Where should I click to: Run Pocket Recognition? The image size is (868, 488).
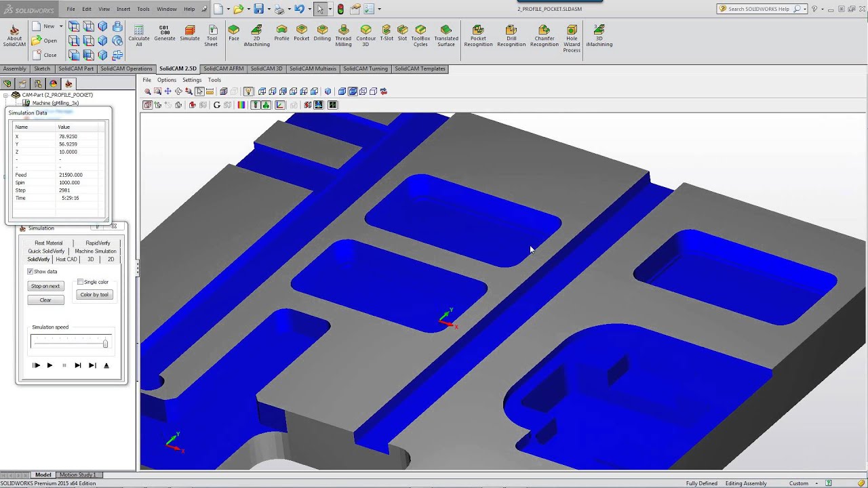(x=478, y=36)
